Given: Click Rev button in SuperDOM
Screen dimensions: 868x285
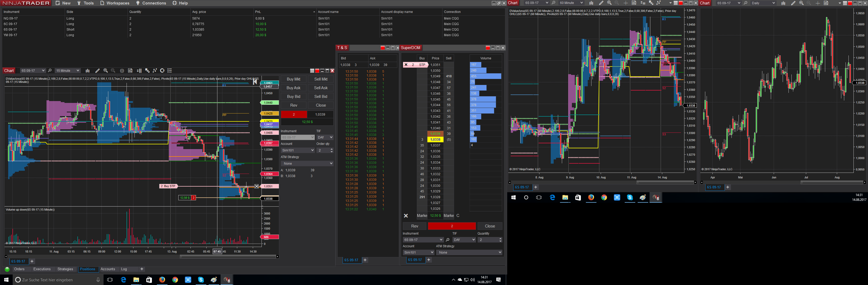Looking at the screenshot, I should click(414, 226).
